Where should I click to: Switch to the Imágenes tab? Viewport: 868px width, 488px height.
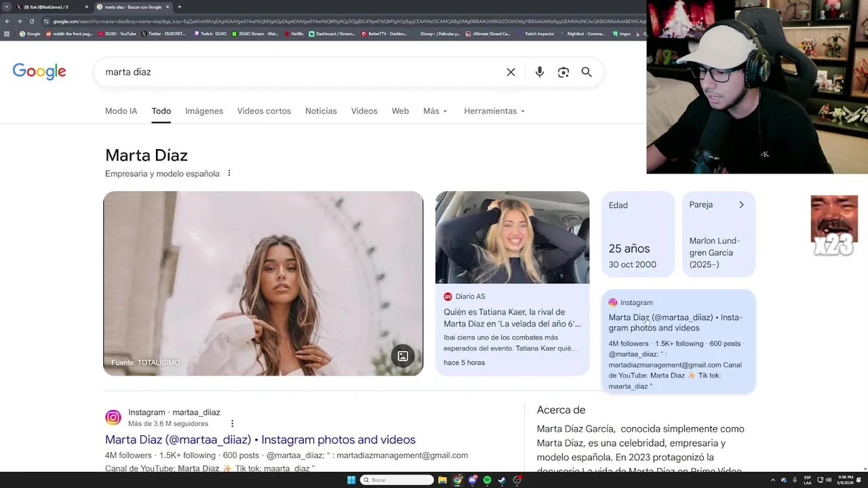click(x=204, y=111)
